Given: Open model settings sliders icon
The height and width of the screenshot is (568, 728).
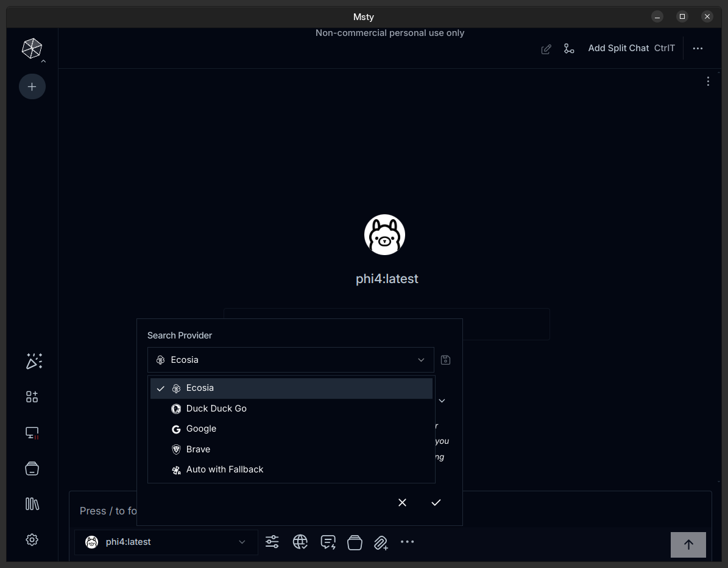Looking at the screenshot, I should 272,542.
